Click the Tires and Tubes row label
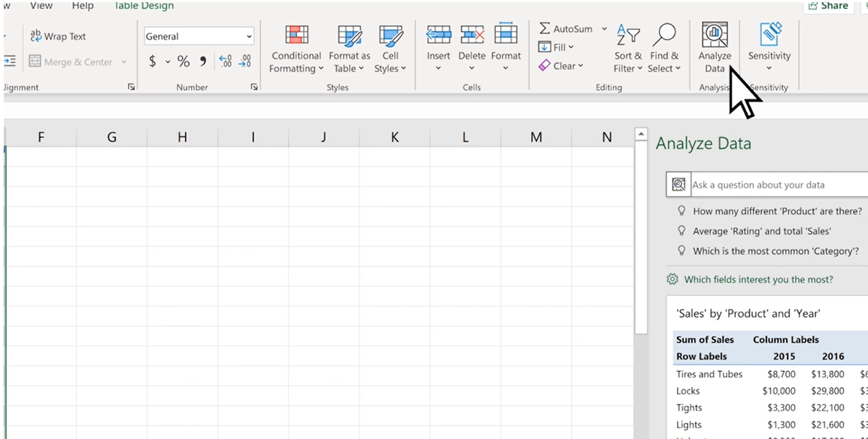The width and height of the screenshot is (868, 439). (709, 374)
